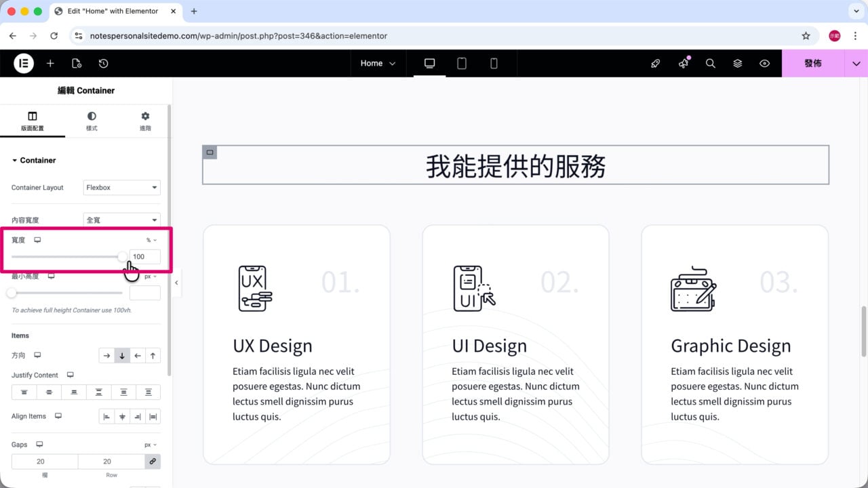Image resolution: width=868 pixels, height=488 pixels.
Task: Select Justify Content start option
Action: [24, 392]
